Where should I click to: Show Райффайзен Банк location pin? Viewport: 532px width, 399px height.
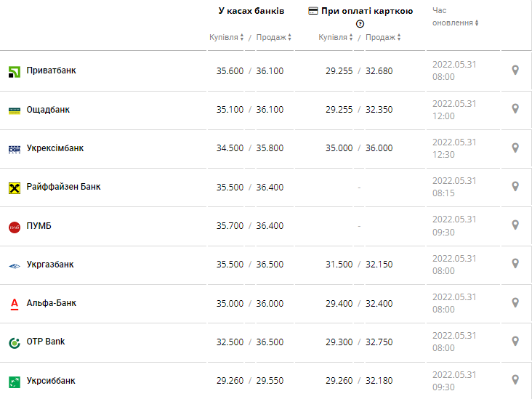pos(515,186)
